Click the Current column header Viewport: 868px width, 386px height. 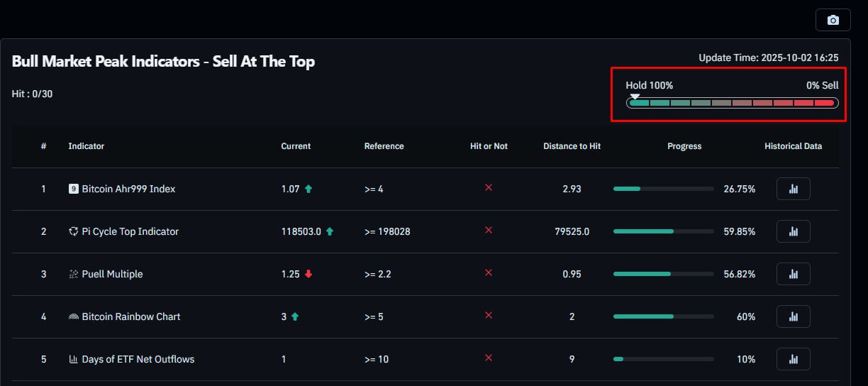[x=296, y=147]
